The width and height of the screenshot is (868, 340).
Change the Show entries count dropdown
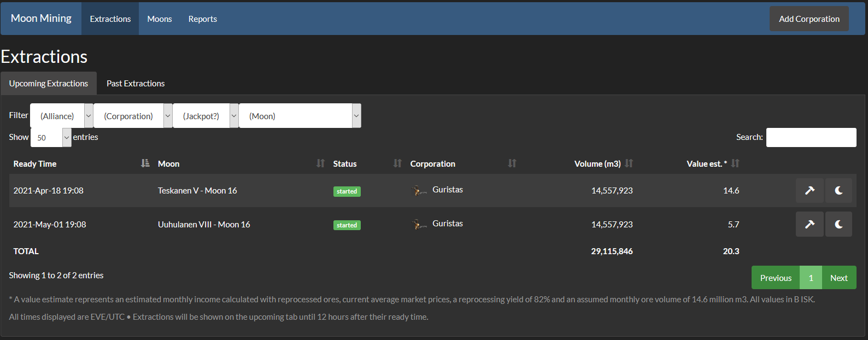coord(51,138)
